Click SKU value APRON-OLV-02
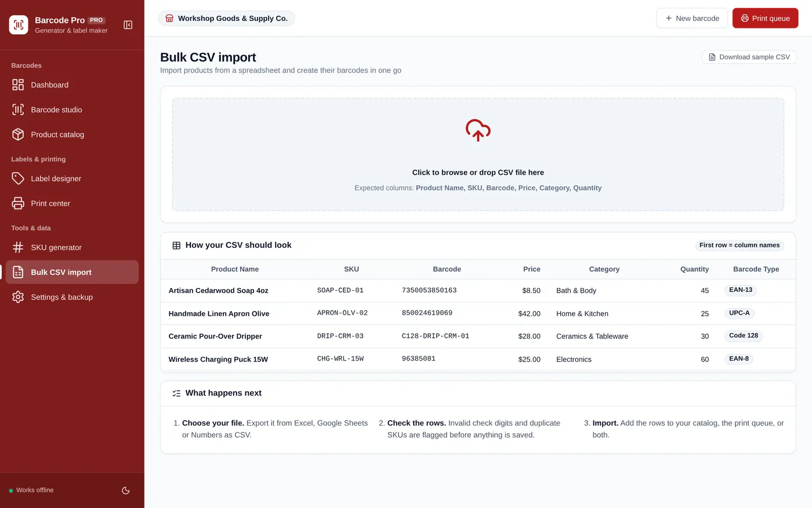This screenshot has height=508, width=812. [343, 313]
